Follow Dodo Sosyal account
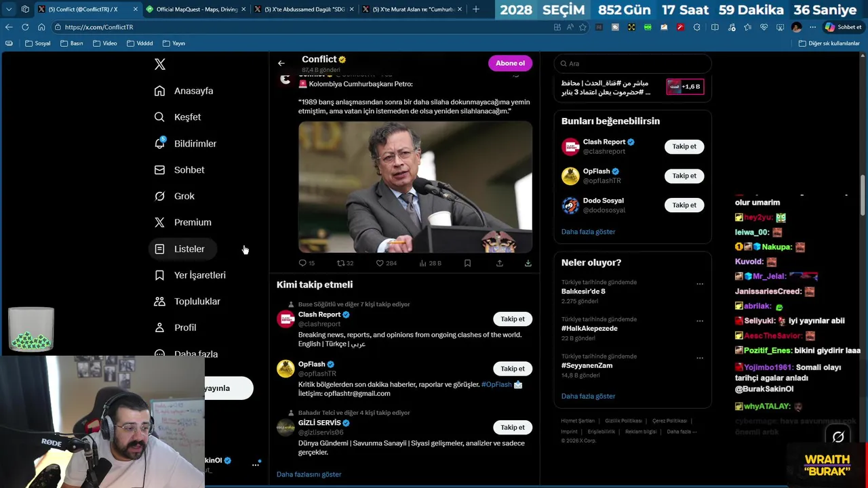868x488 pixels. click(x=684, y=205)
